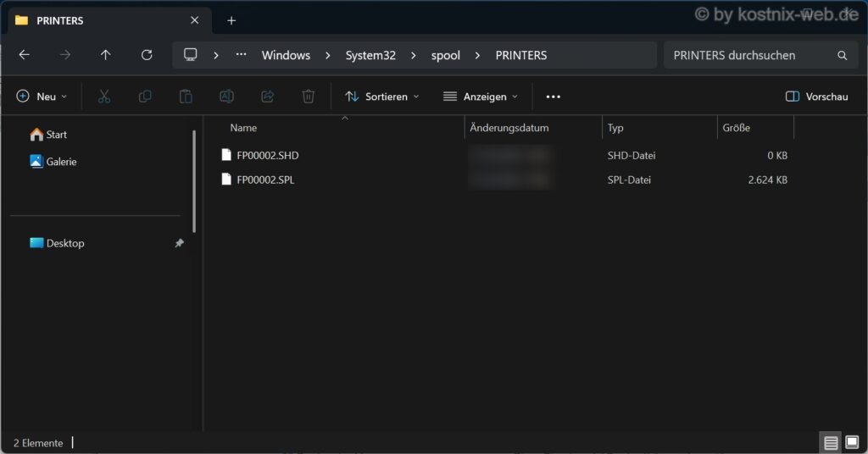Navigate to System32 in the address bar
Screen dimensions: 868x454
click(x=370, y=55)
